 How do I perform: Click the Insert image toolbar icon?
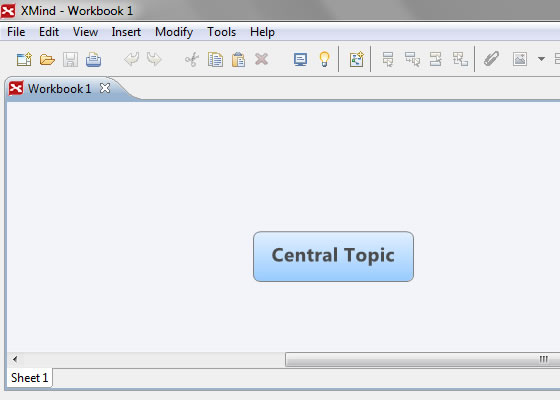tap(520, 59)
